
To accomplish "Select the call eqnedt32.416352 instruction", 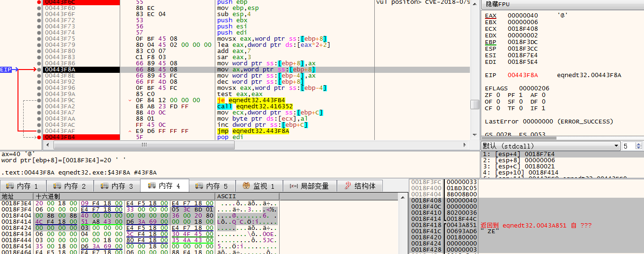I will pos(255,106).
